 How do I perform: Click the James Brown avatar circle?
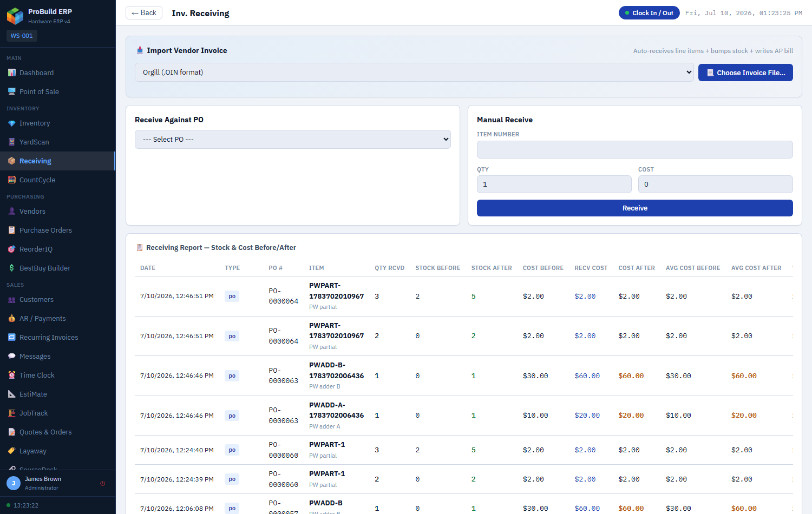14,483
